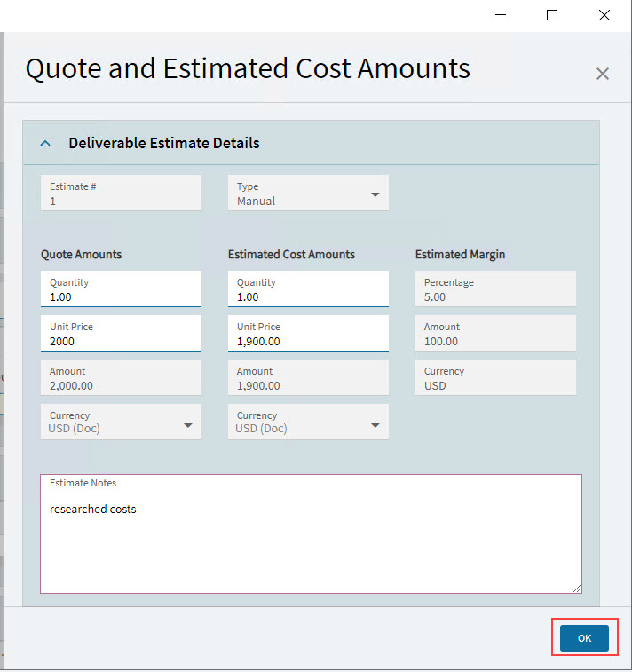Click the dialog title Quote and Estimated Cost Amounts
Screen dimensions: 632x672
[x=248, y=68]
